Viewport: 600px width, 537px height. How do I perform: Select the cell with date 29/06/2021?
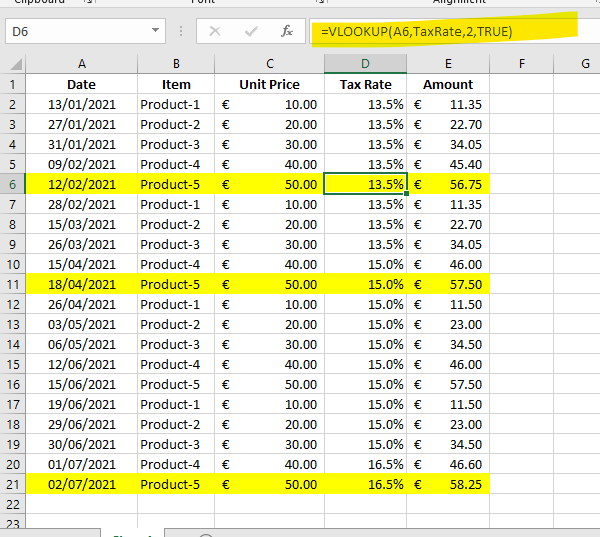point(82,424)
